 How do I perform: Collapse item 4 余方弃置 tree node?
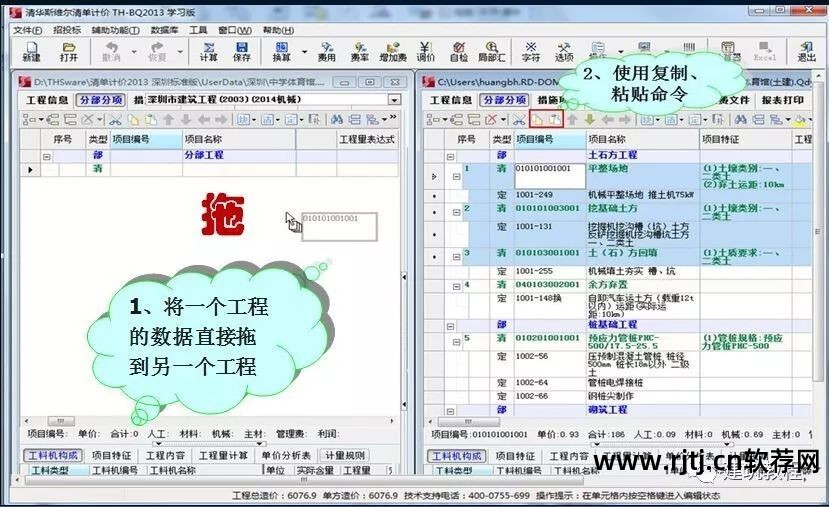[457, 287]
